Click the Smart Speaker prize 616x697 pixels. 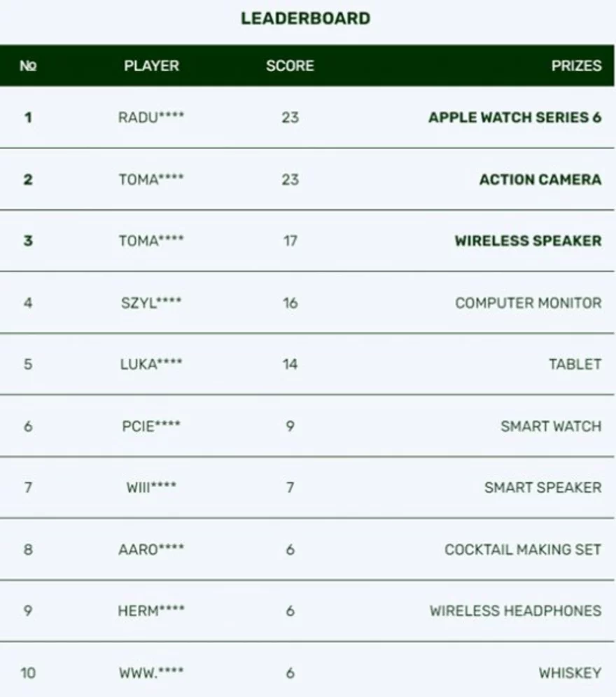[x=542, y=487]
